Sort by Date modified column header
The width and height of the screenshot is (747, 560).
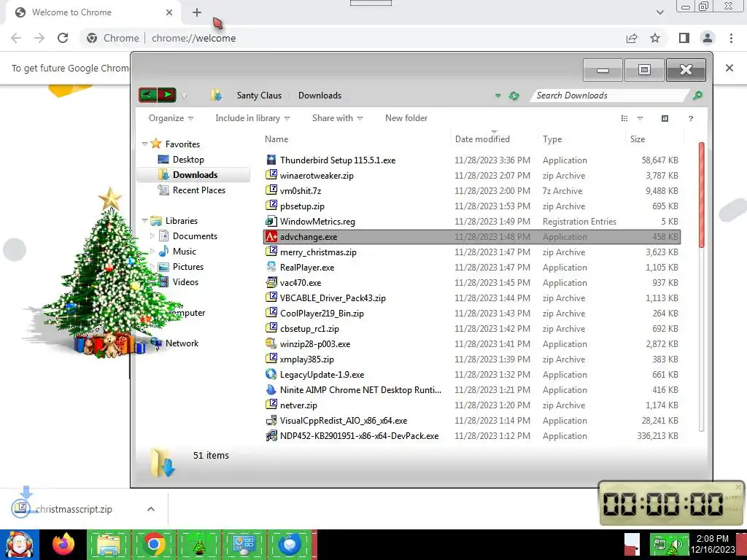pos(482,139)
